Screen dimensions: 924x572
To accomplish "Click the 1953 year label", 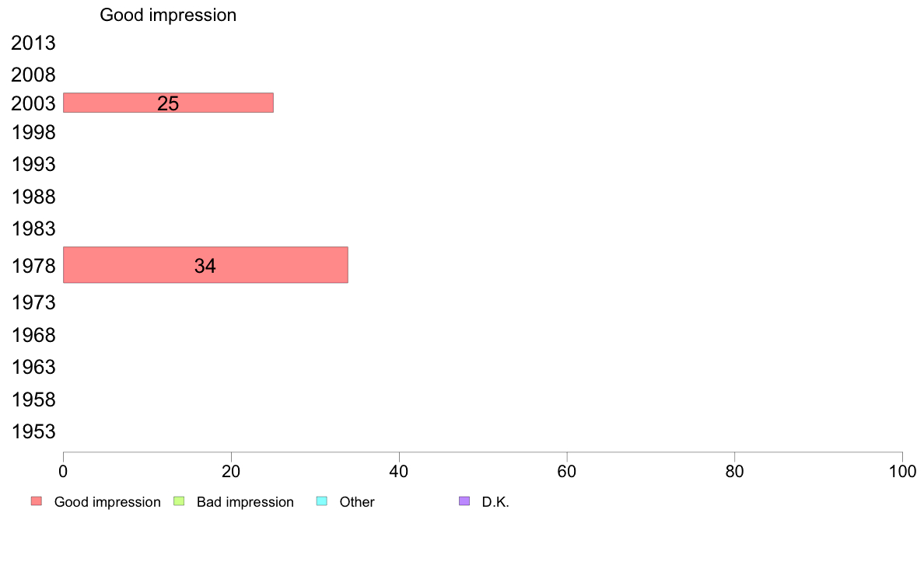I will [x=33, y=432].
